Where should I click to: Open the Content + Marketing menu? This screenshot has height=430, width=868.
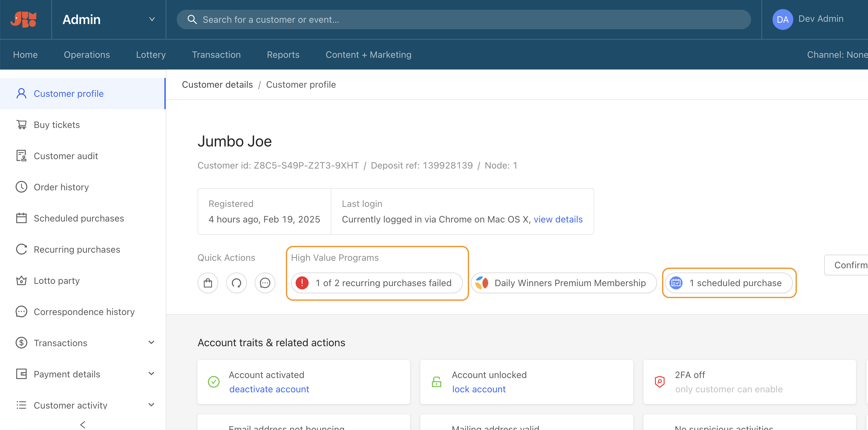(368, 55)
